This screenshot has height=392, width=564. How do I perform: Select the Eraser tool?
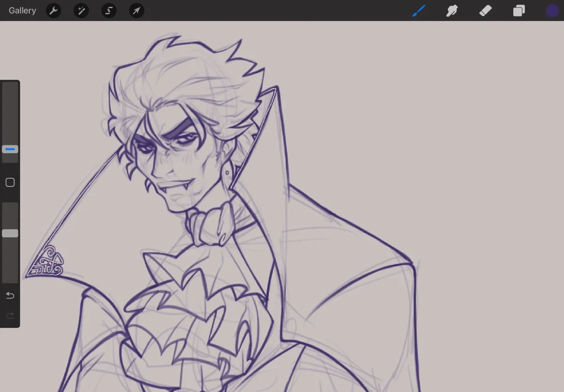[485, 10]
